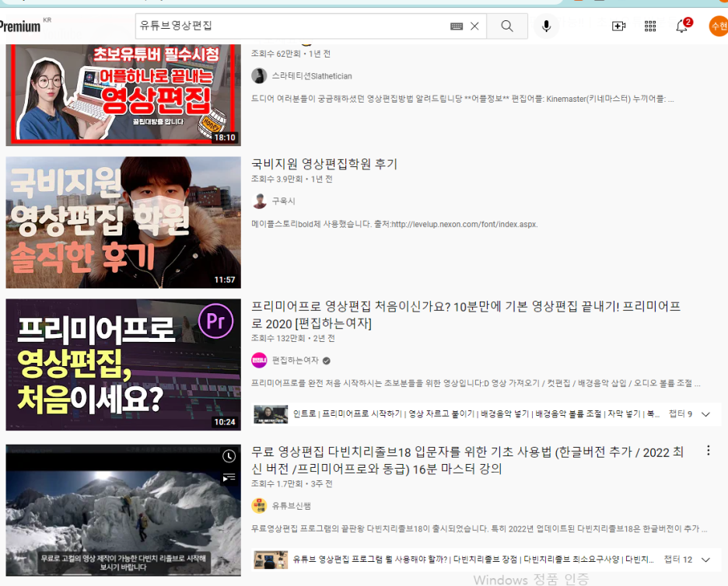Focus the search field containing 유튜브영상편집

[x=292, y=26]
